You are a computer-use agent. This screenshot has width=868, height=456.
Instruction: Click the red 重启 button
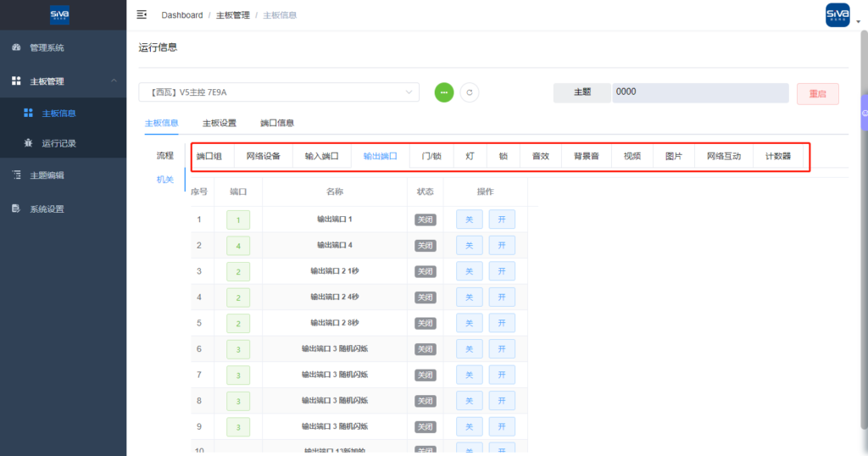coord(817,94)
